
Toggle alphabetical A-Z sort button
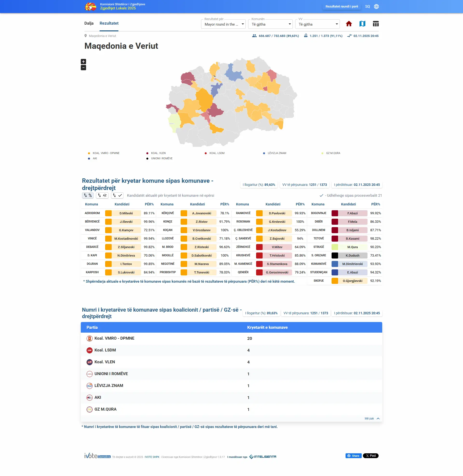coord(102,196)
